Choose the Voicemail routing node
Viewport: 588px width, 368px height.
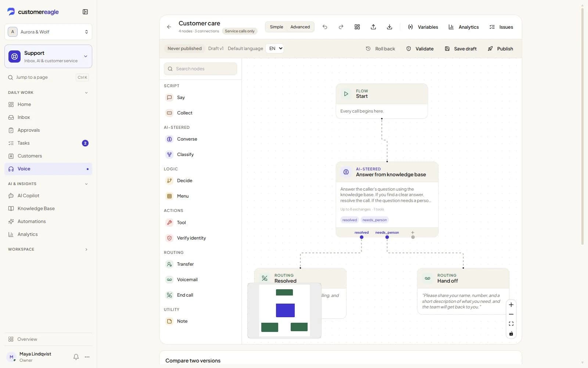(x=201, y=280)
